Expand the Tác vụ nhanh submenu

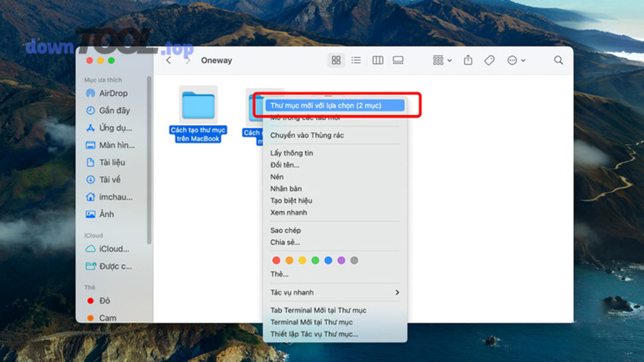335,293
